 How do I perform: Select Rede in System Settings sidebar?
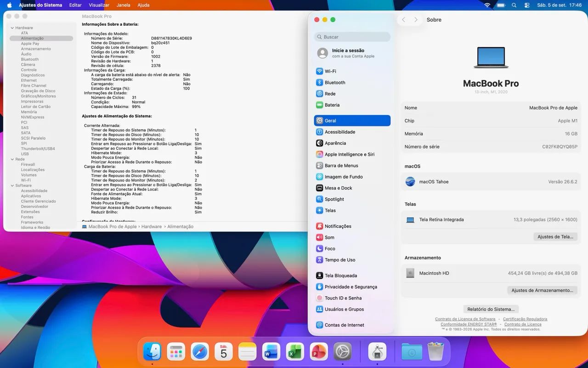point(352,94)
